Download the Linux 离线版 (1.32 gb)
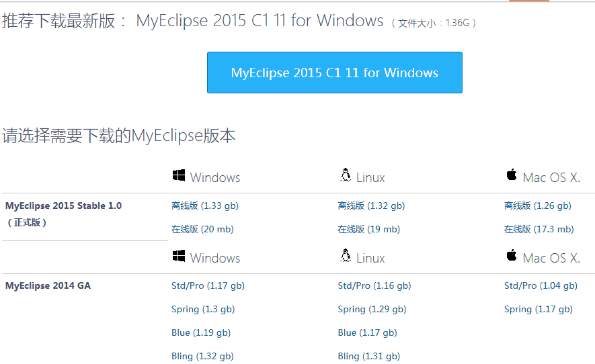Viewport: 595px width, 364px height. click(x=371, y=206)
